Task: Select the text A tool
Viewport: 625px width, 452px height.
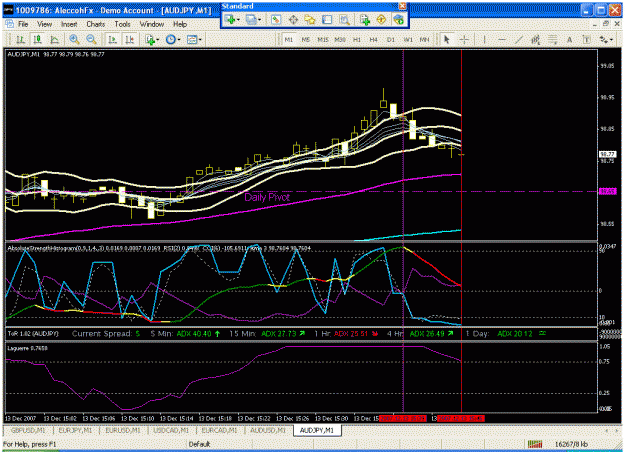Action: point(570,39)
